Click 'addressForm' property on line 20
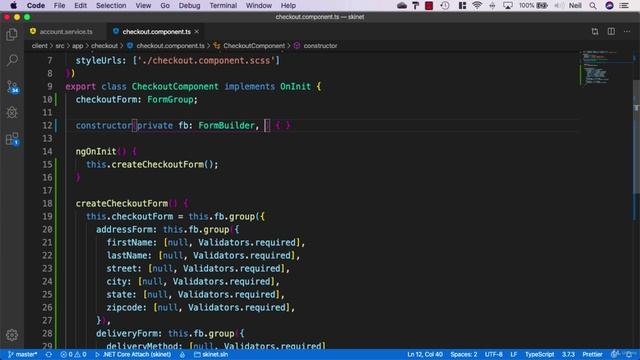The width and height of the screenshot is (640, 360). point(124,229)
